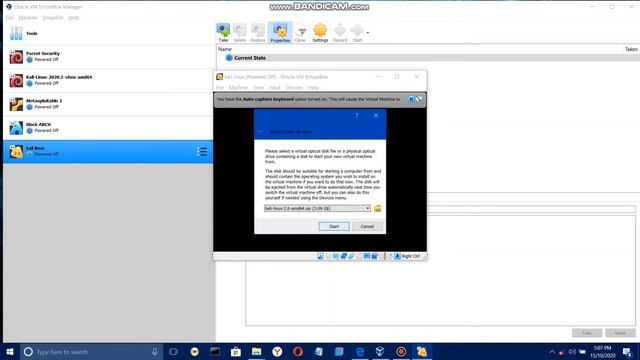
Task: Open the Input menu in the VM window
Action: [274, 88]
